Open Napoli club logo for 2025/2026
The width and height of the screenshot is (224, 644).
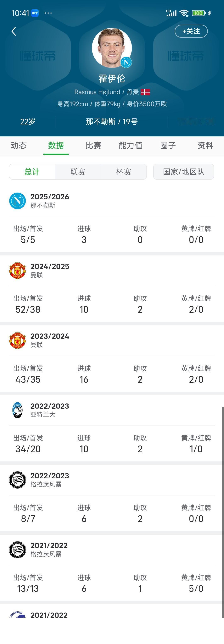point(18,201)
